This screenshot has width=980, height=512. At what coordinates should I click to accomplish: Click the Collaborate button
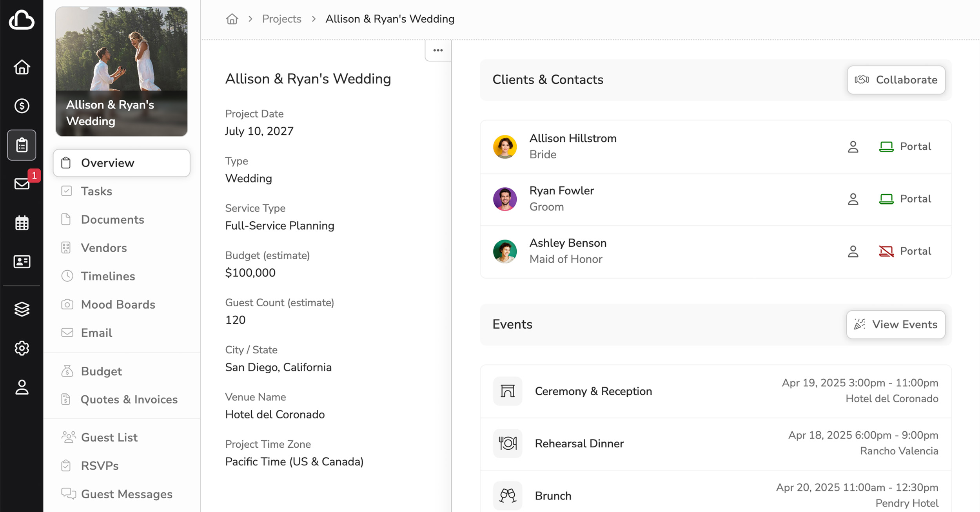click(896, 80)
